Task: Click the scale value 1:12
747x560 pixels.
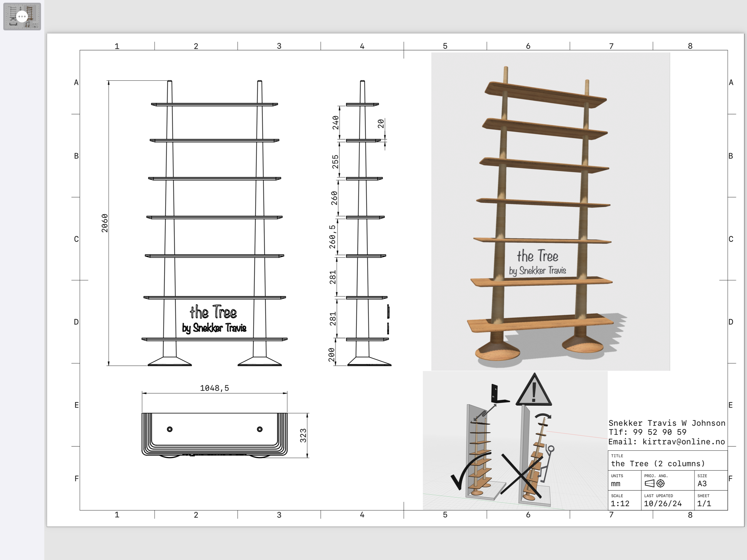Action: (x=620, y=503)
